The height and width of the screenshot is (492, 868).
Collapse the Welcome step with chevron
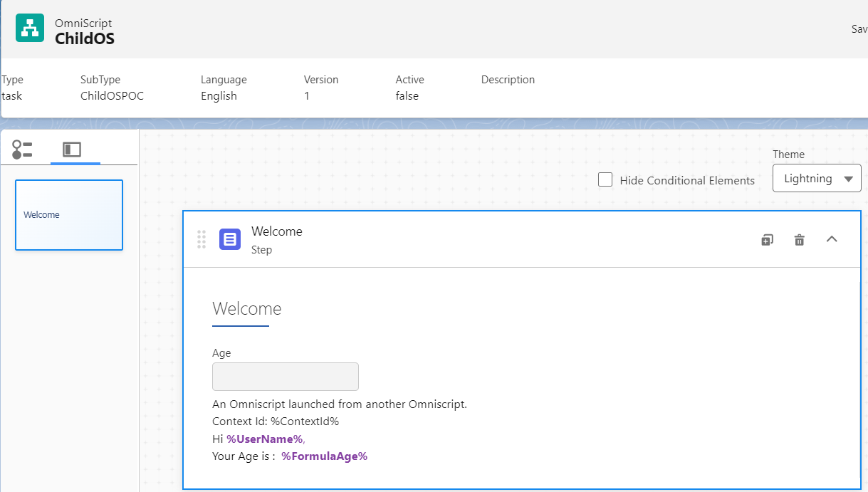pos(831,239)
